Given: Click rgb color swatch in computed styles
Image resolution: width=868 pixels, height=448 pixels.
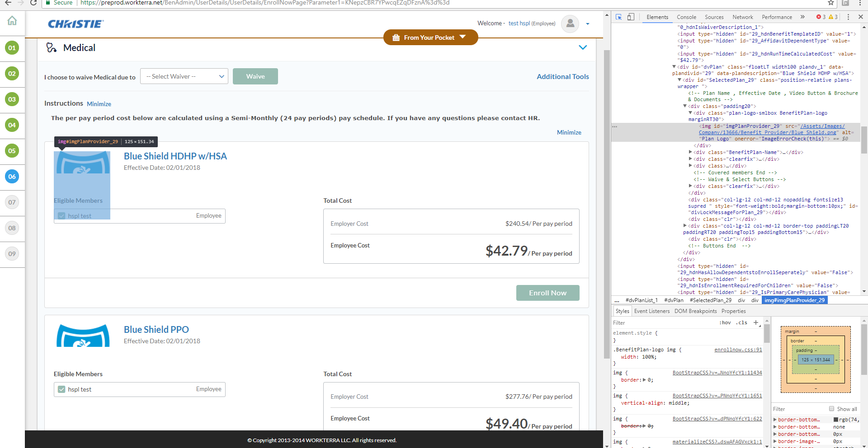Looking at the screenshot, I should tap(836, 420).
